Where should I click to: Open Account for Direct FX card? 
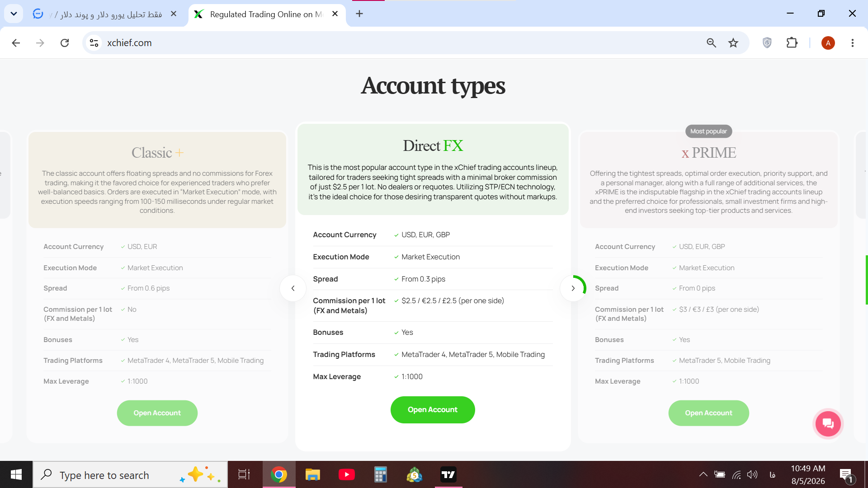[x=433, y=410]
